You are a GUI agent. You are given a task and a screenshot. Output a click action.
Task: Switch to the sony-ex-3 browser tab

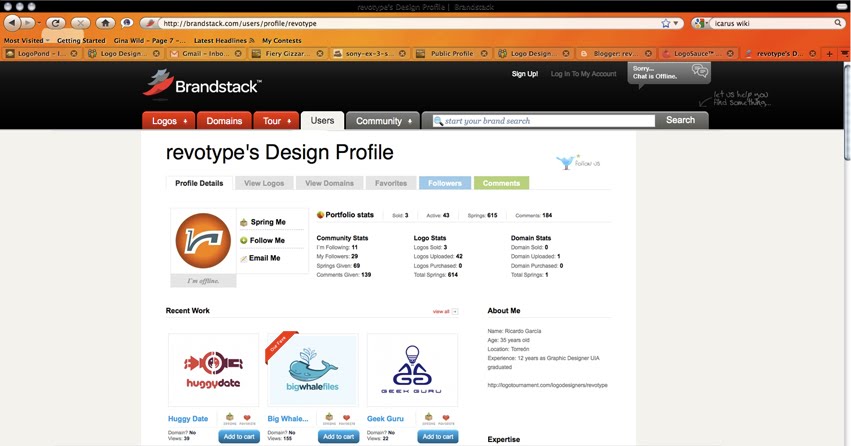click(369, 53)
